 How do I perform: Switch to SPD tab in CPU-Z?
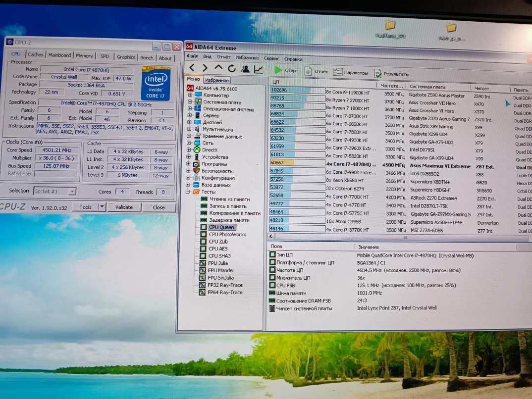coord(105,56)
